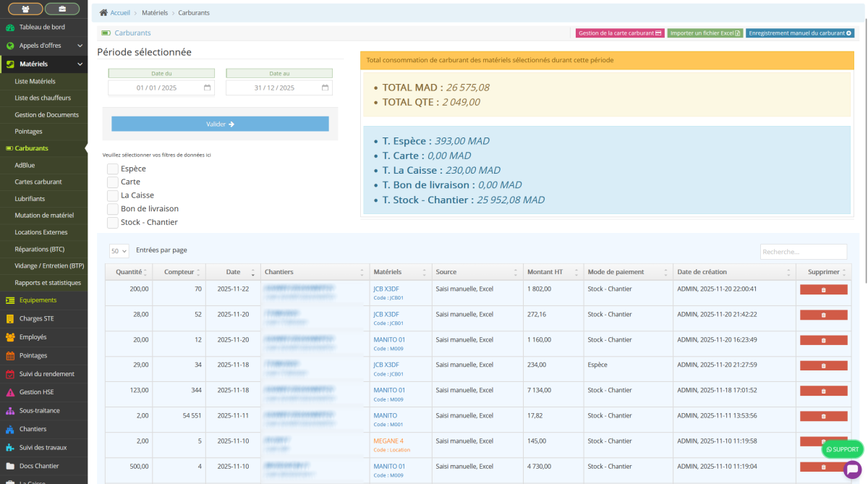The height and width of the screenshot is (484, 868).
Task: Collapse the Matériels sidebar menu
Action: pos(80,64)
